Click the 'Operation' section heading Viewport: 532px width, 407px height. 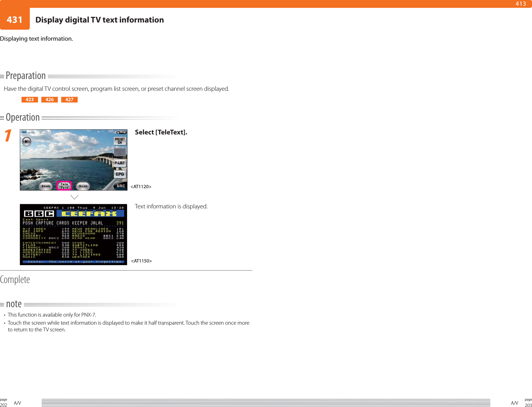click(23, 117)
